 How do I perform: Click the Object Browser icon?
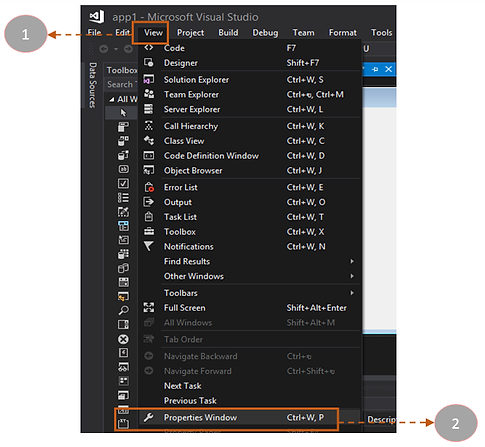point(149,170)
